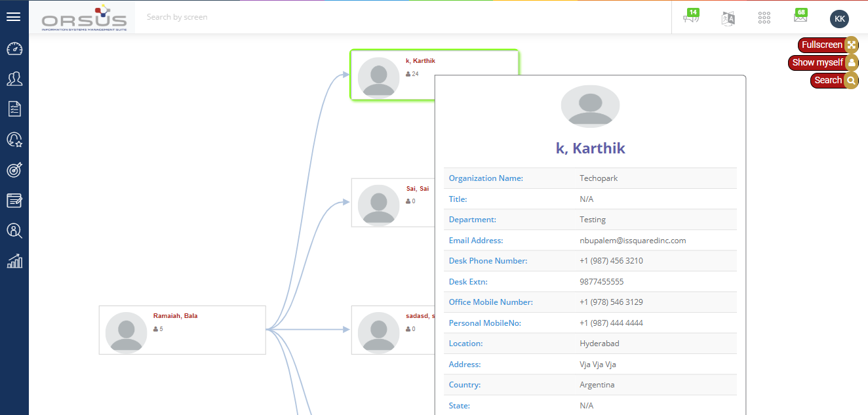This screenshot has width=868, height=415.
Task: Click the k, Karthik node avatar
Action: pos(378,76)
